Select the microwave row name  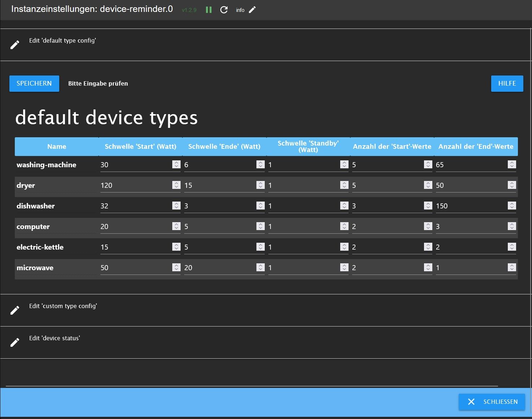pos(35,268)
